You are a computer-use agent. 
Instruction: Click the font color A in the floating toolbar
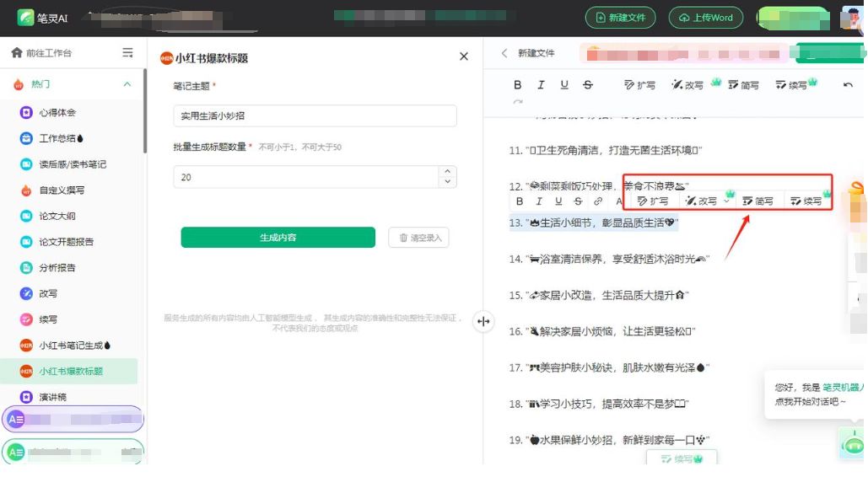coord(619,201)
